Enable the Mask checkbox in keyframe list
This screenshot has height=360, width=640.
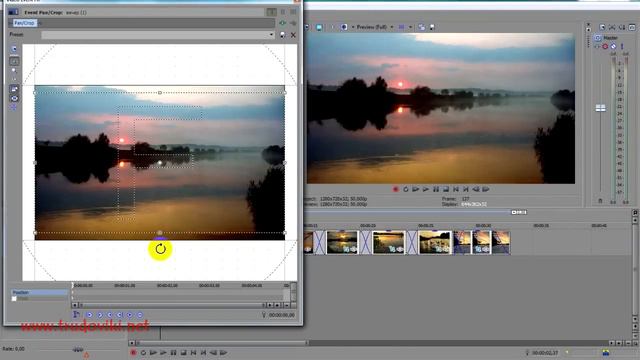[x=14, y=299]
